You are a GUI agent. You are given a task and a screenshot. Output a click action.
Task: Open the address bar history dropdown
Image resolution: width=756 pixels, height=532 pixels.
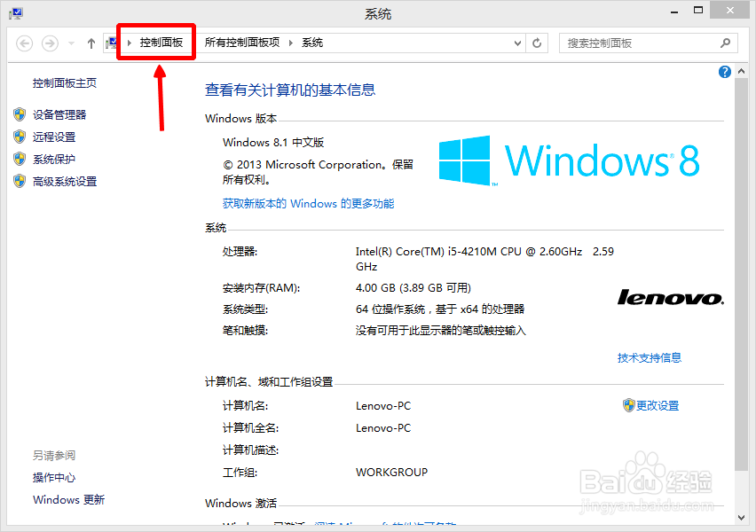pos(517,43)
